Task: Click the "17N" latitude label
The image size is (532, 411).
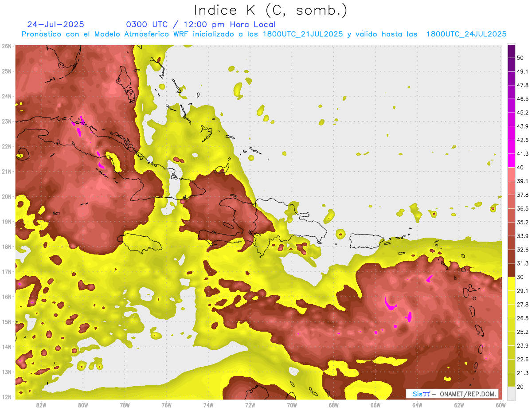Action: (x=7, y=271)
